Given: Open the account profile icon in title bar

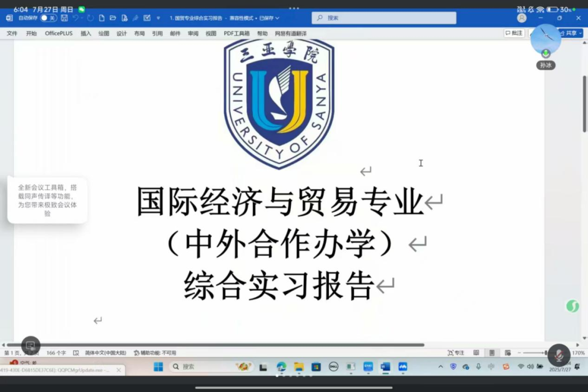Looking at the screenshot, I should point(522,17).
